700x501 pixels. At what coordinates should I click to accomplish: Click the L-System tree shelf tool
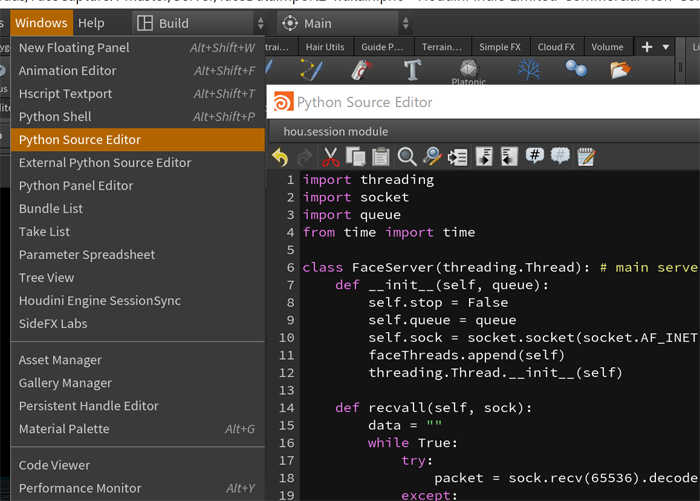pos(528,69)
